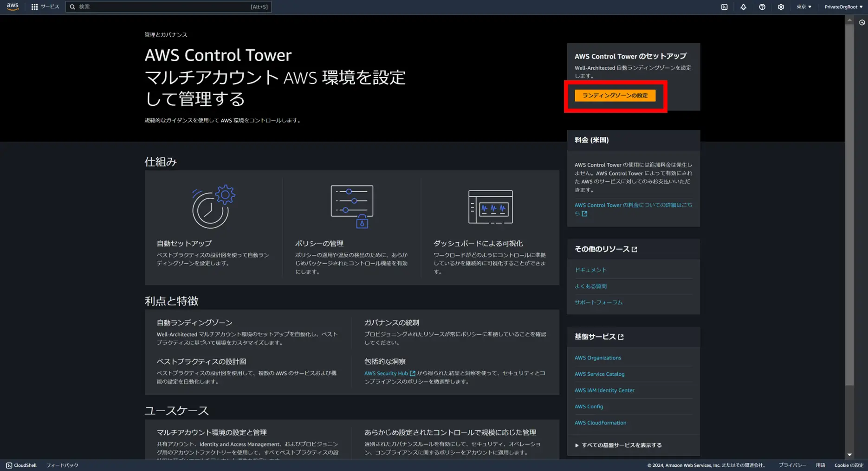Click the page vertical scrollbar thumb
Viewport: 868px width, 471px height.
(849, 204)
